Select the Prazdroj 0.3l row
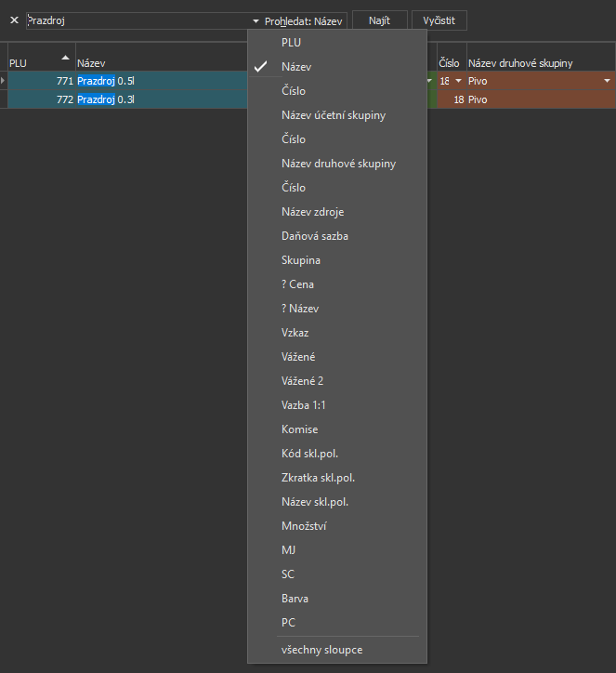616x673 pixels. pyautogui.click(x=158, y=99)
